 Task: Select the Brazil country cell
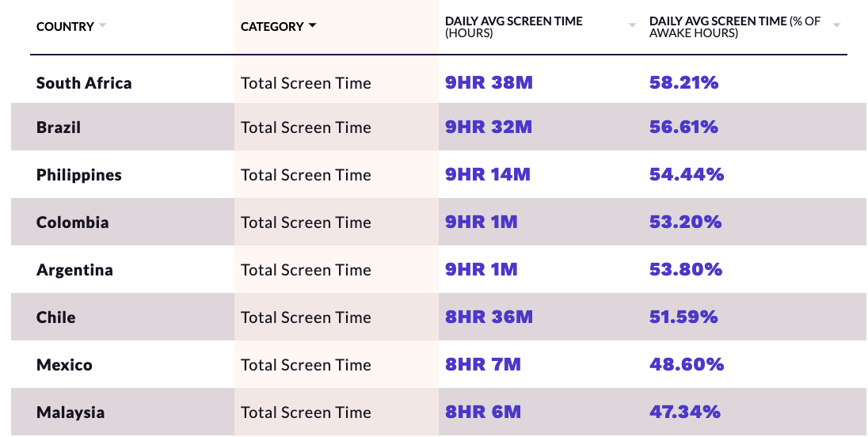[x=59, y=127]
